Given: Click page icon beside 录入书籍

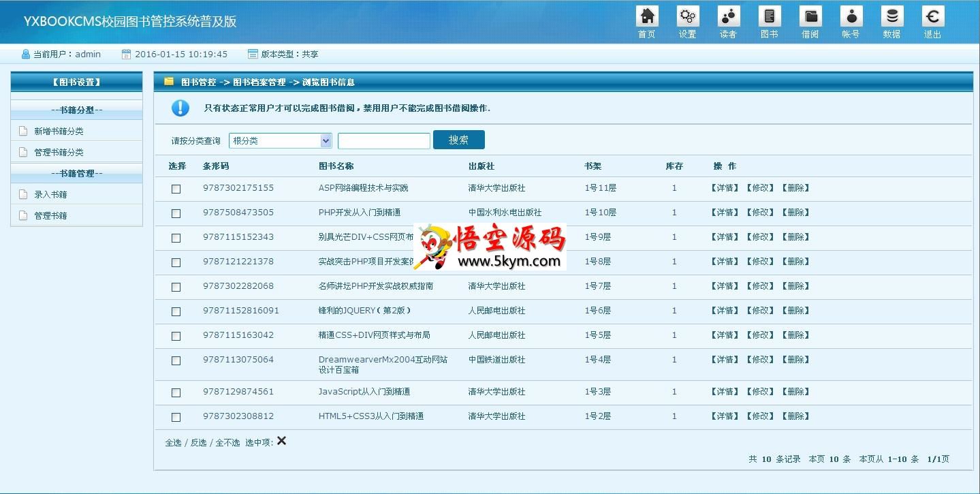Looking at the screenshot, I should tap(23, 194).
